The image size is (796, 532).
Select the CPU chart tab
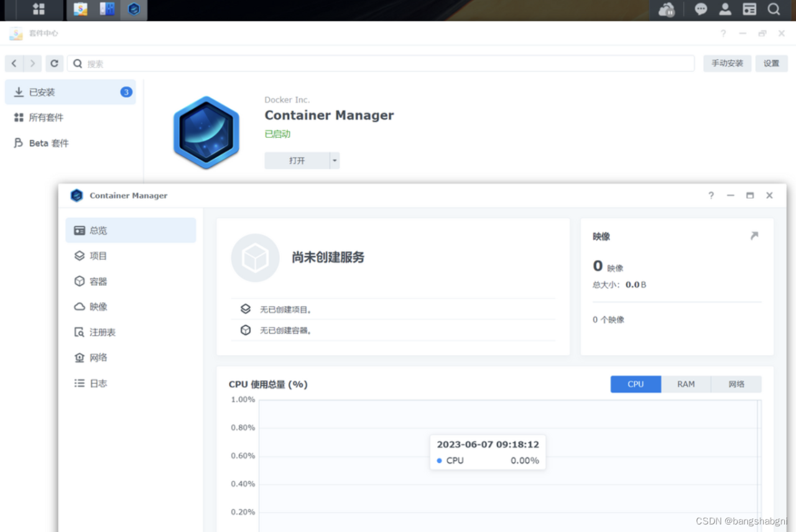(x=636, y=384)
